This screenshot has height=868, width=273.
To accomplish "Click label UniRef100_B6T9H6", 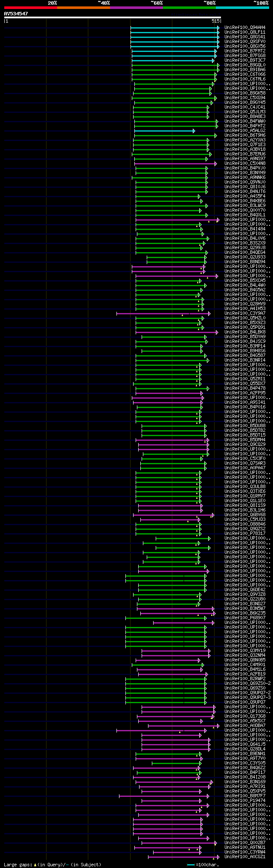I will 245,135.
